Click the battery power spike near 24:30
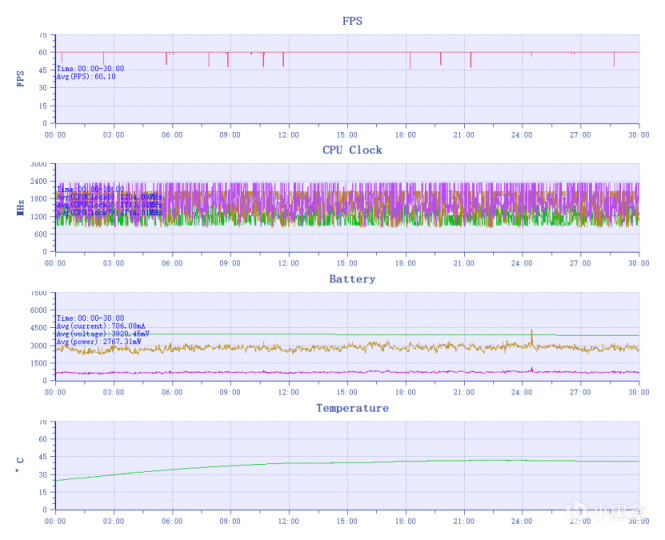The image size is (665, 540). coord(531,337)
